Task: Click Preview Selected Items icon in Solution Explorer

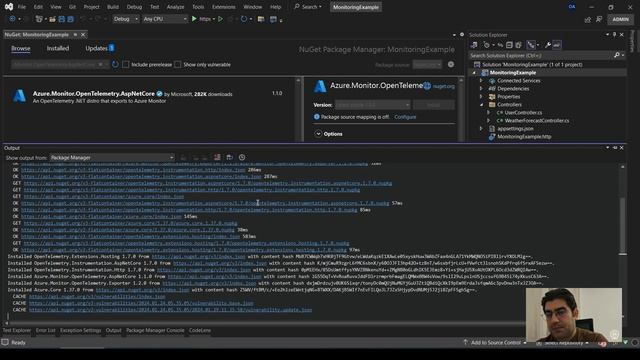Action: 557,45
